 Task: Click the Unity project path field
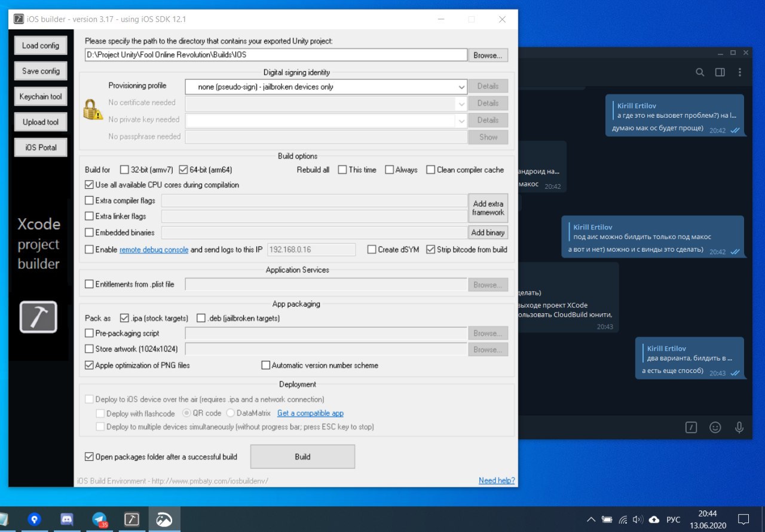pos(276,54)
